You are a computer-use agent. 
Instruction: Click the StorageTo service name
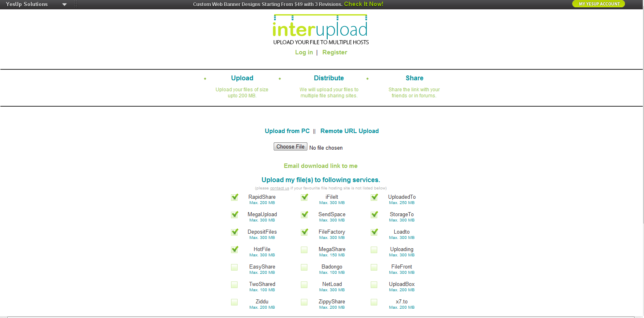coord(402,215)
